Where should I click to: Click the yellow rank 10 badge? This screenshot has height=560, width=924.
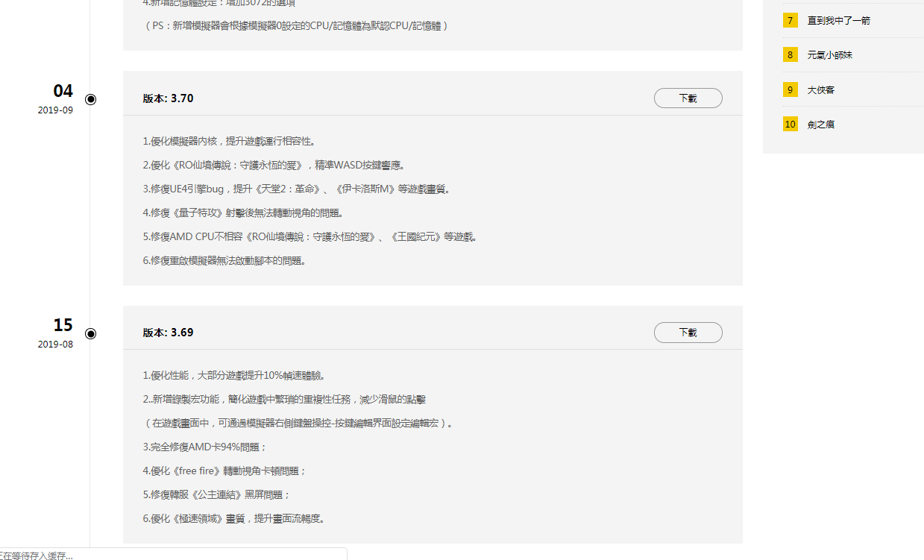(x=790, y=124)
